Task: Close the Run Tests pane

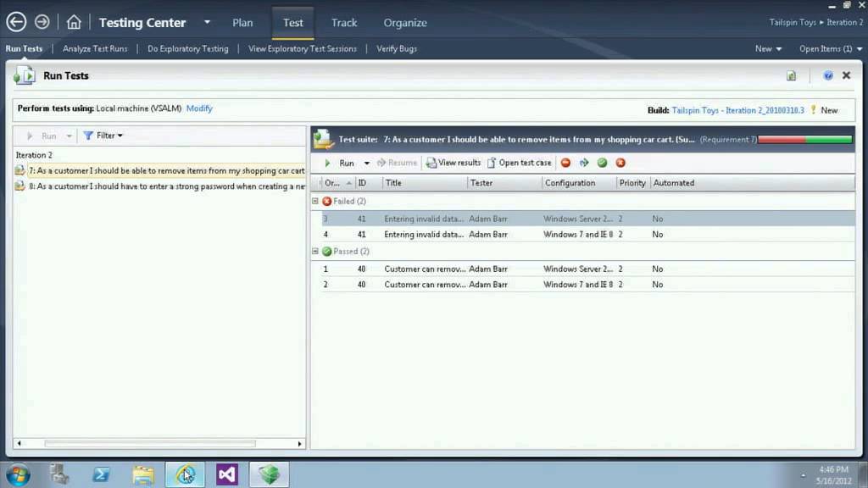Action: click(847, 75)
